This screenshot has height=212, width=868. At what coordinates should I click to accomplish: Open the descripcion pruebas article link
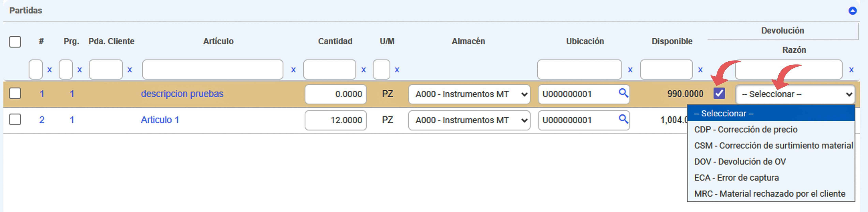182,94
